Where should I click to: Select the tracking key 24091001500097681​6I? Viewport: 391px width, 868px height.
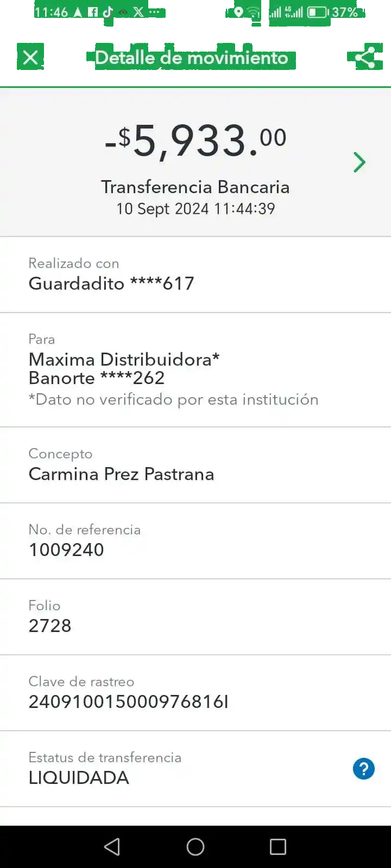pyautogui.click(x=128, y=701)
